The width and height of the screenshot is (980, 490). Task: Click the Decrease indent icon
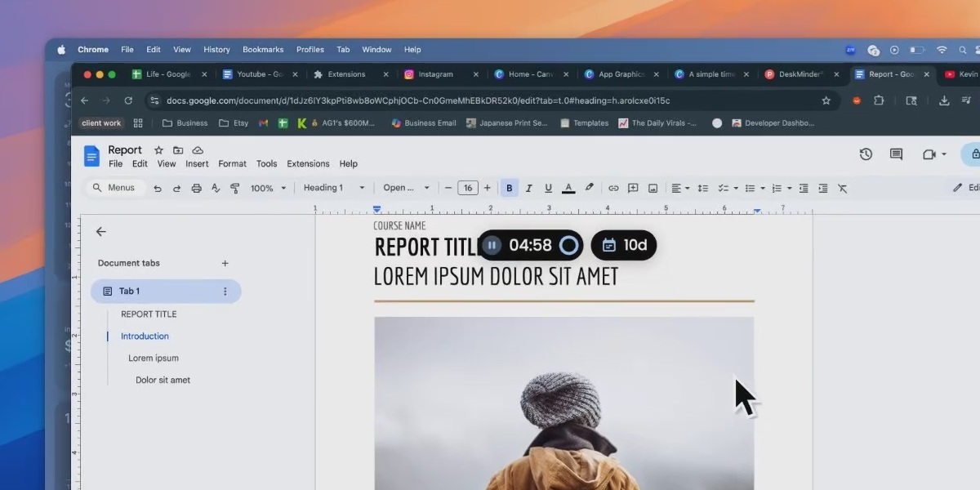point(804,188)
